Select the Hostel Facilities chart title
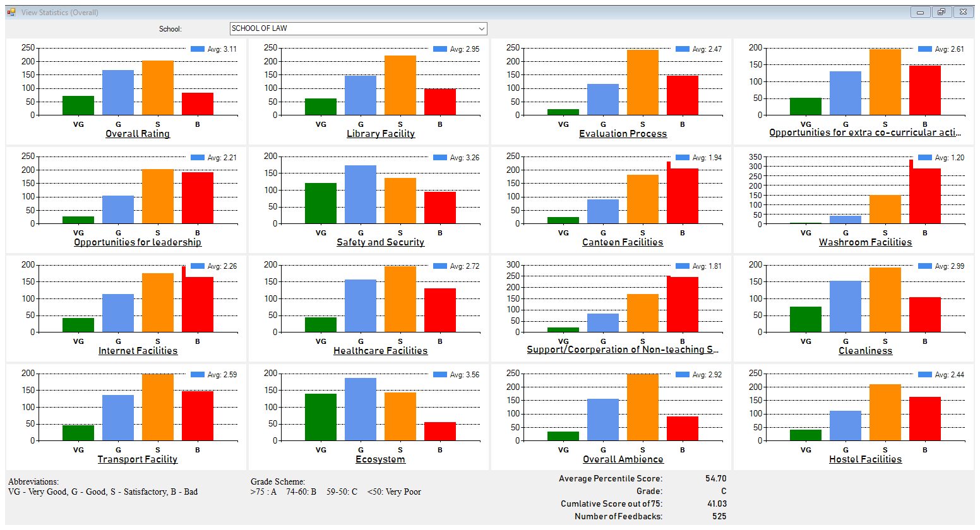The image size is (980, 530). tap(865, 459)
